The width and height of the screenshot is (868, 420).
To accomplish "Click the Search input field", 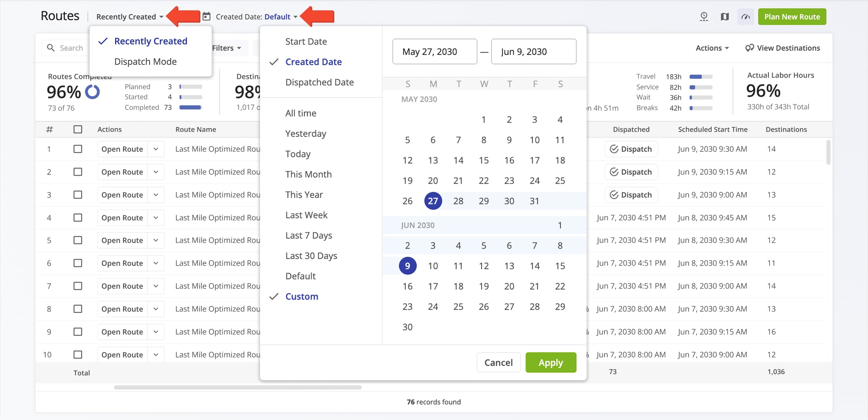I will tap(66, 48).
